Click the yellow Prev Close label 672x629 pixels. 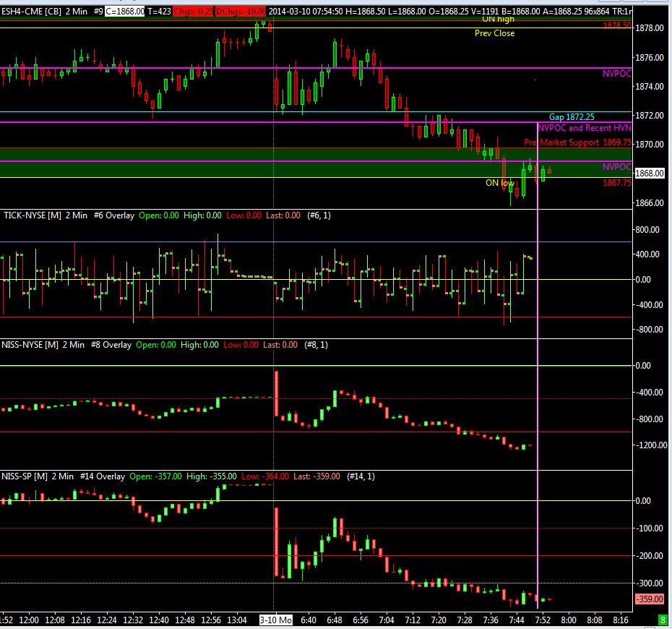(x=494, y=33)
